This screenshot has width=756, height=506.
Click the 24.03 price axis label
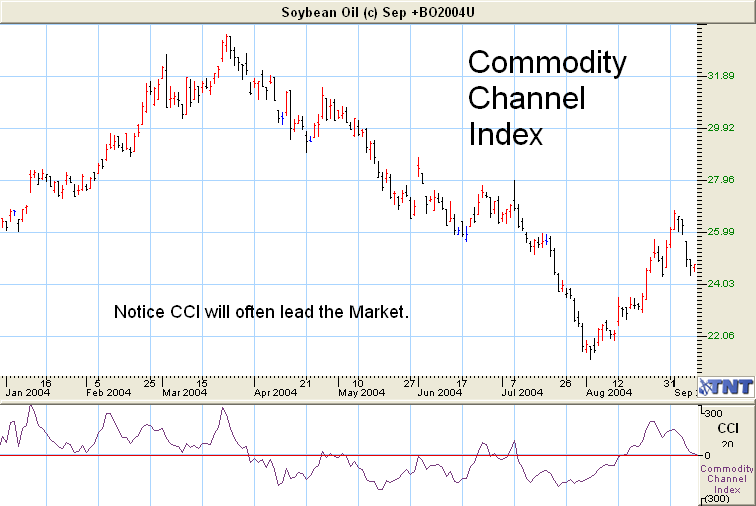click(x=721, y=284)
